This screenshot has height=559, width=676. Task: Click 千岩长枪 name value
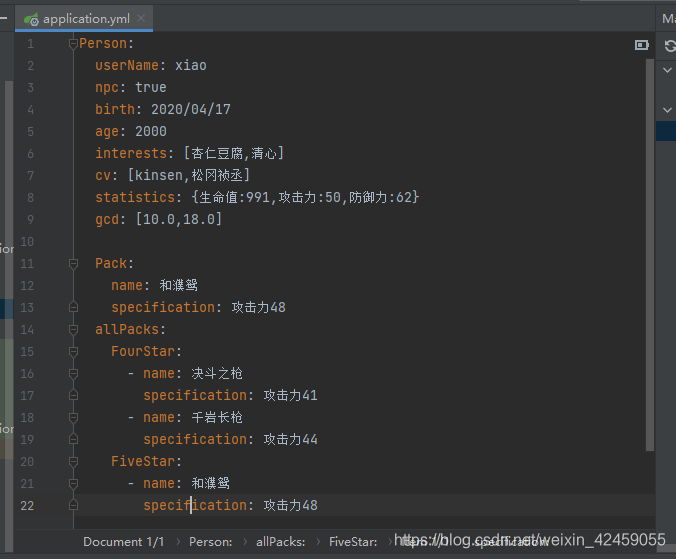coord(217,417)
